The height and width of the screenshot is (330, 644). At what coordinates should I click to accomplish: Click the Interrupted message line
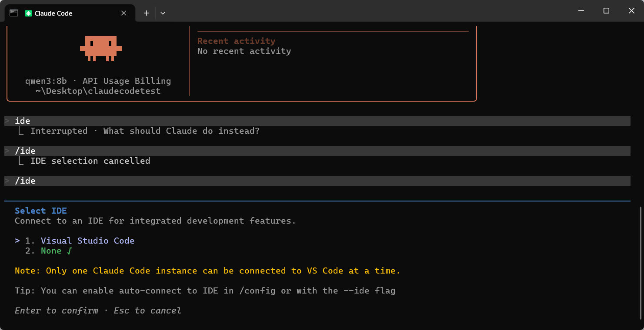(x=145, y=131)
